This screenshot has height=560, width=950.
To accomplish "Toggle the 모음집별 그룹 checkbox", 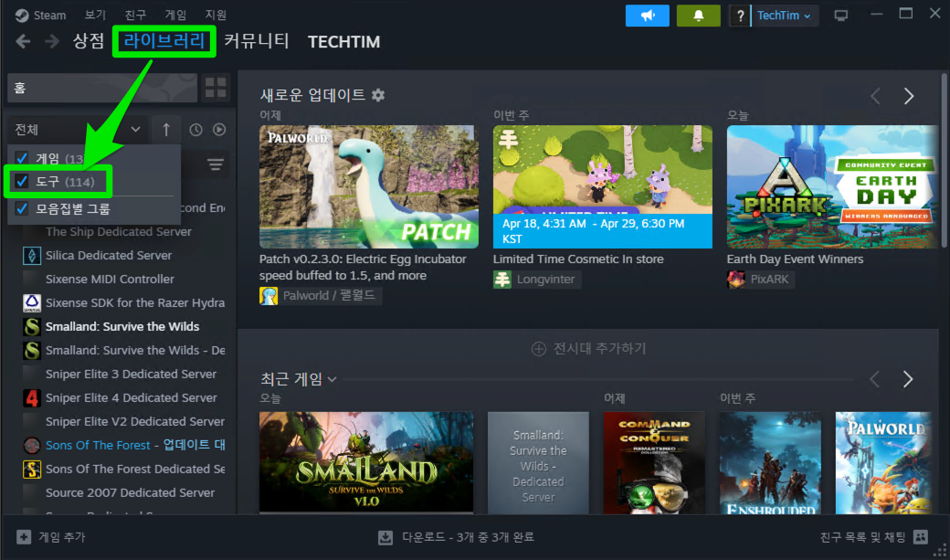I will pos(23,208).
